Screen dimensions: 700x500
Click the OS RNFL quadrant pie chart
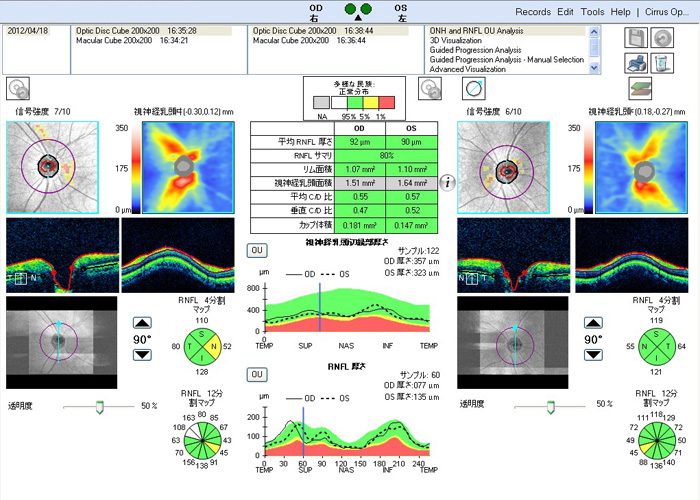pyautogui.click(x=656, y=346)
